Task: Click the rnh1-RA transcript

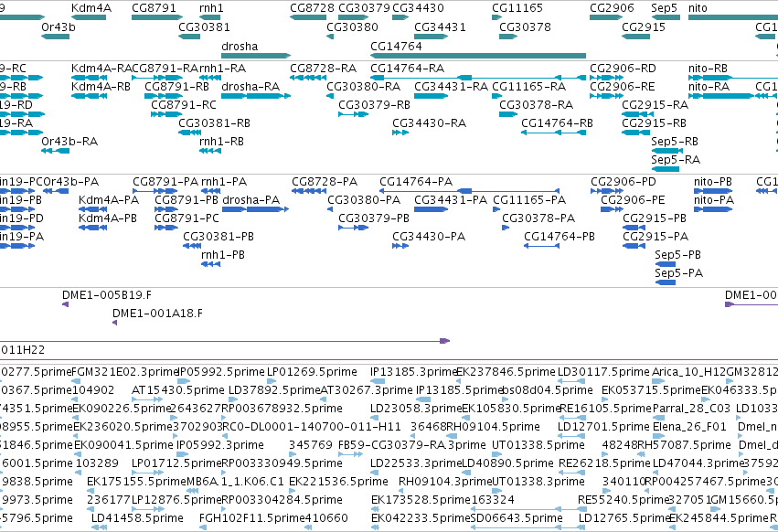Action: (210, 78)
